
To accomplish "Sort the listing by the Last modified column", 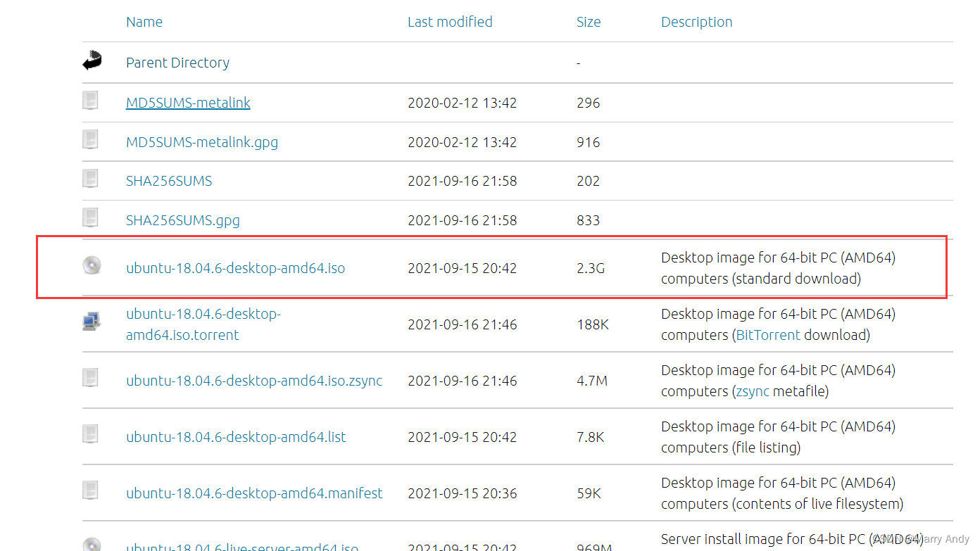I will [x=450, y=22].
